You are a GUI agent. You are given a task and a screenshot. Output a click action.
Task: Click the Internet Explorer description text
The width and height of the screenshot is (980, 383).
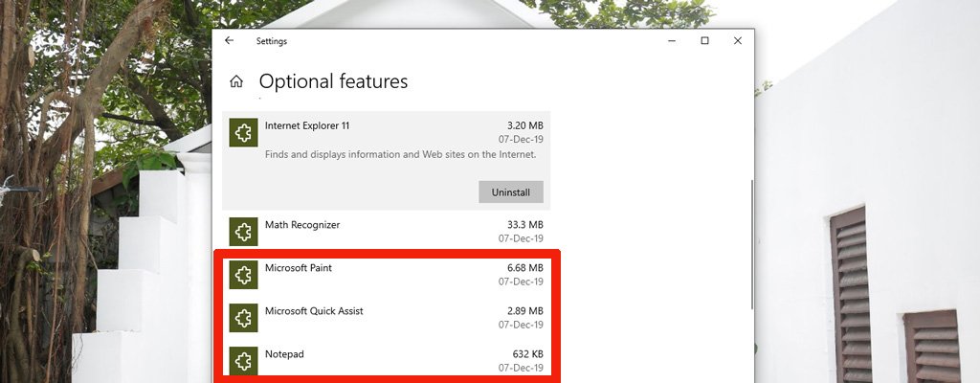[400, 154]
